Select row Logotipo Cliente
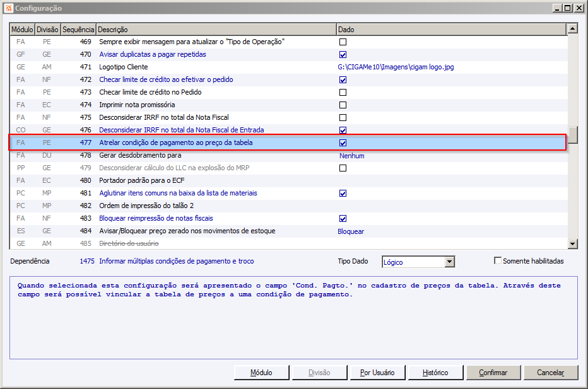The height and width of the screenshot is (389, 588). (x=288, y=67)
